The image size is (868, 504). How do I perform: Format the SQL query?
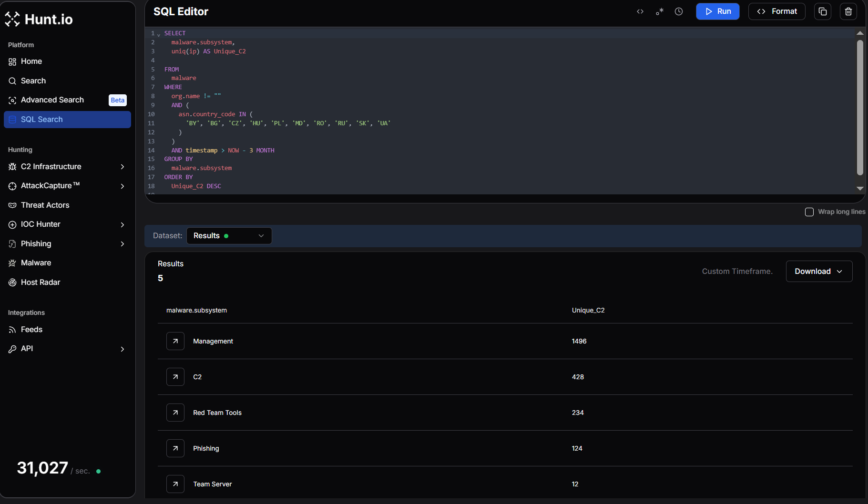coord(776,11)
